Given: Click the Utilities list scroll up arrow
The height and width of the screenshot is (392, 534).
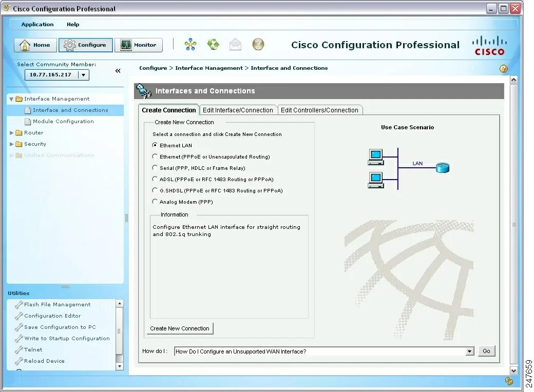Looking at the screenshot, I should point(119,304).
